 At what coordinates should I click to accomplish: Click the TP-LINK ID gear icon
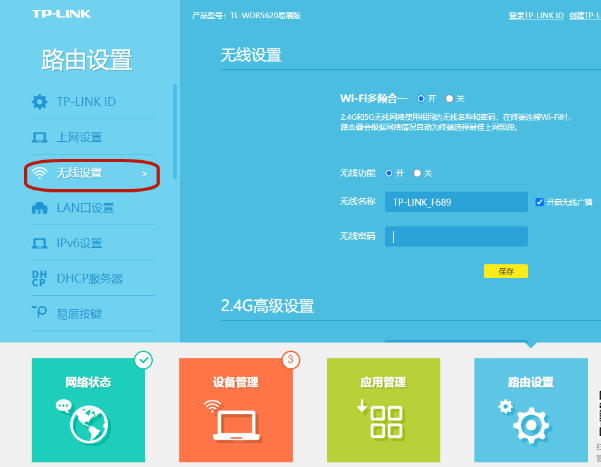tap(39, 102)
